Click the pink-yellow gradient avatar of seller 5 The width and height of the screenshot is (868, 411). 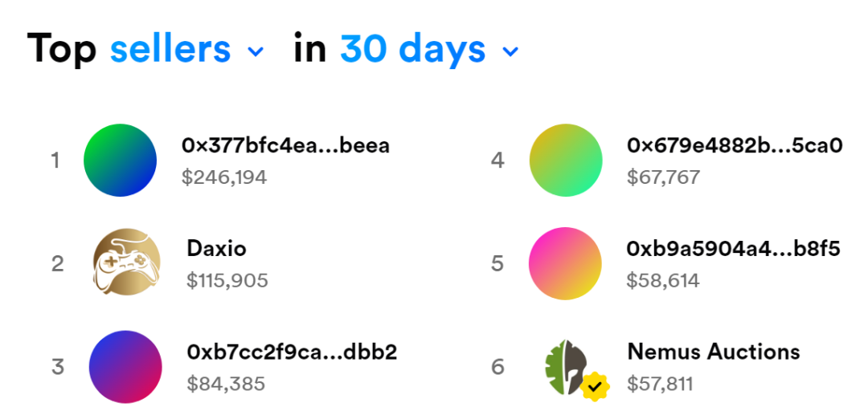tap(565, 263)
